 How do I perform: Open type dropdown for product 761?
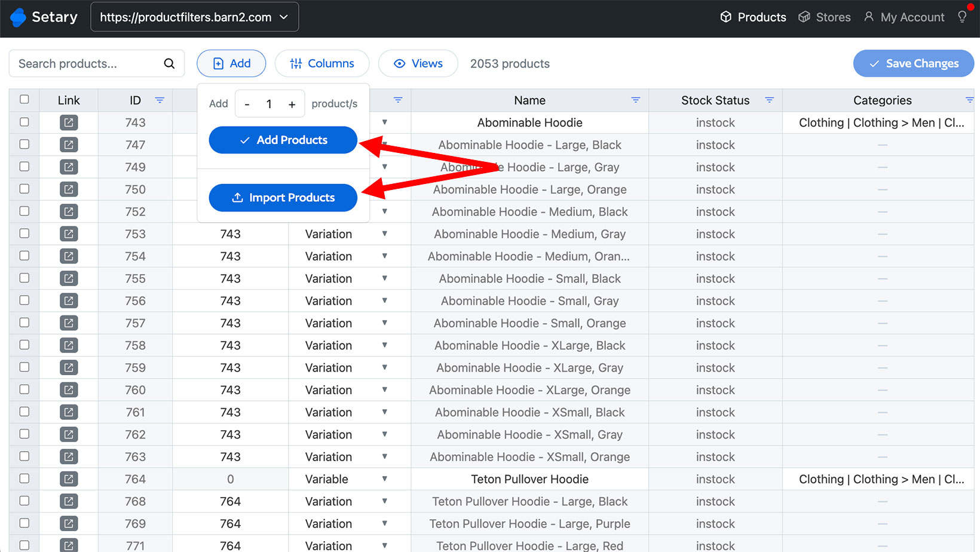pyautogui.click(x=385, y=412)
